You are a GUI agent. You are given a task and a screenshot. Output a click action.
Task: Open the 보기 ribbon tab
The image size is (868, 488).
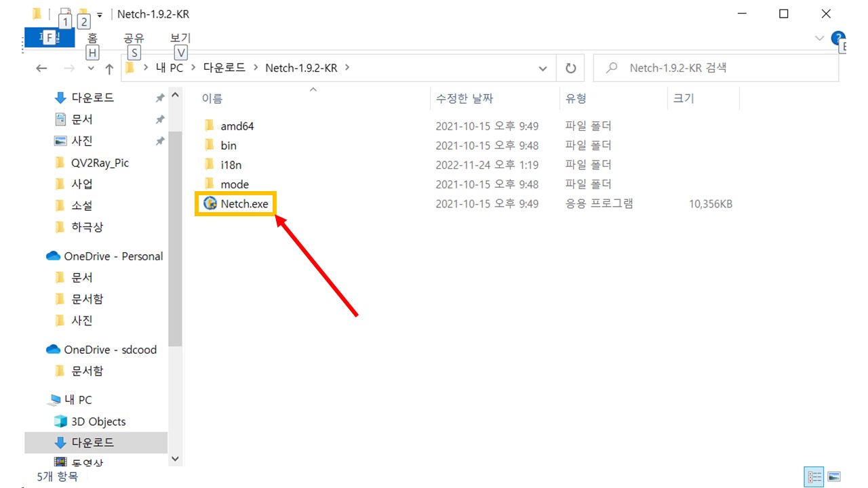tap(180, 39)
